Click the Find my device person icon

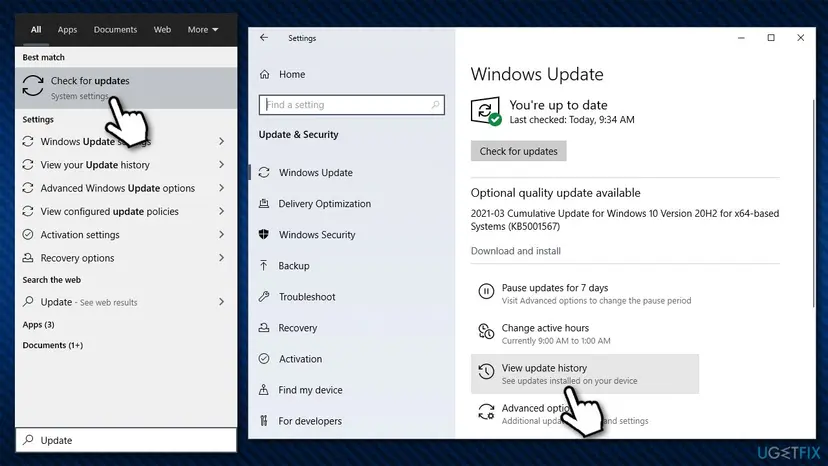pos(264,390)
